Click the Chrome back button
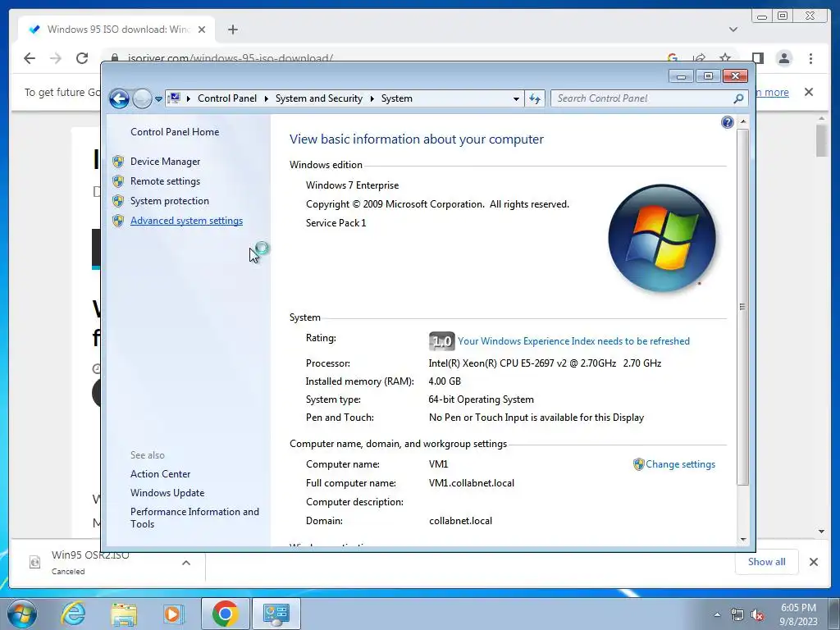 pos(30,58)
